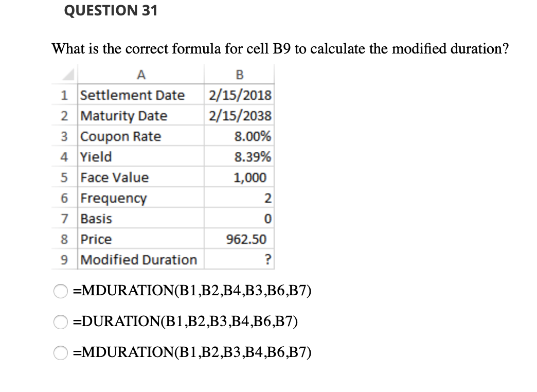Click the Frequency value cell showing 2
537x392 pixels.
pyautogui.click(x=239, y=198)
